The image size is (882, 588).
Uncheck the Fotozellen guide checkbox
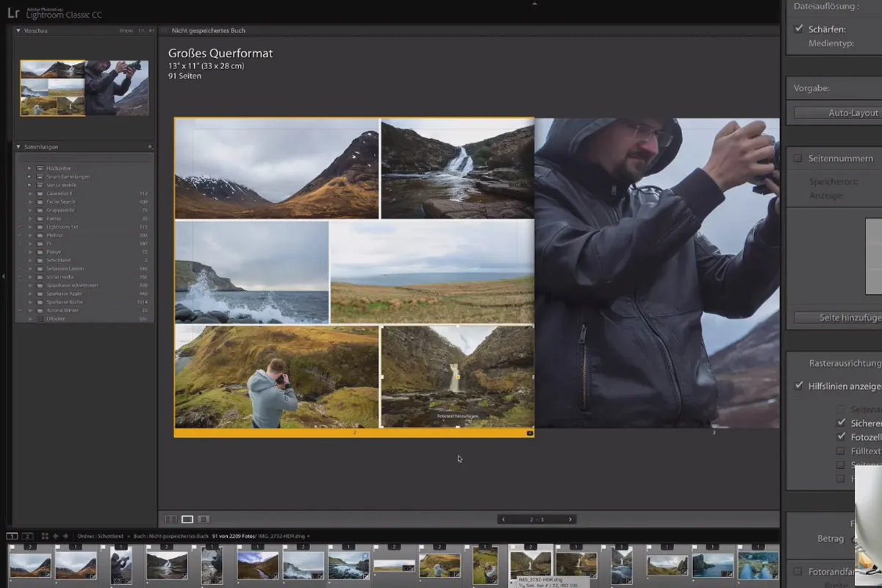tap(841, 437)
